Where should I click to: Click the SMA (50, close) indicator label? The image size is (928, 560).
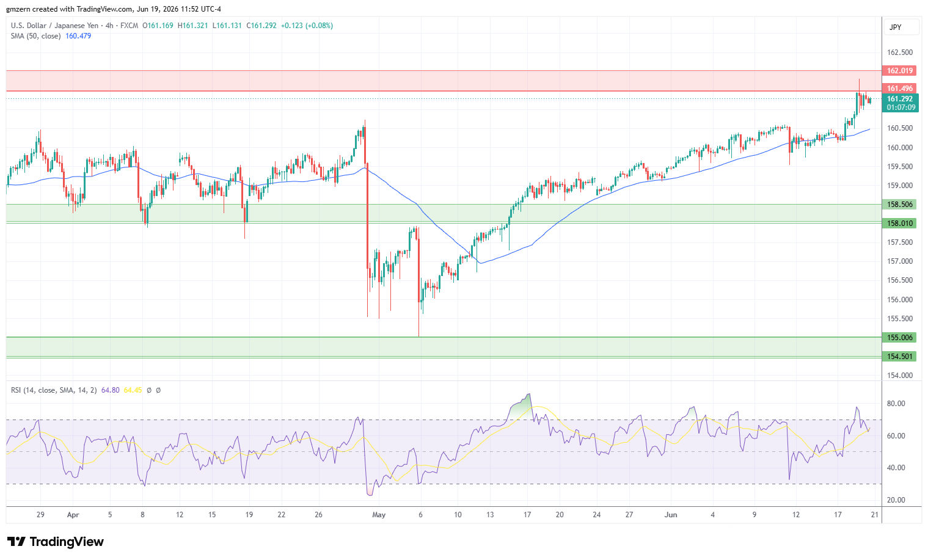pyautogui.click(x=35, y=36)
